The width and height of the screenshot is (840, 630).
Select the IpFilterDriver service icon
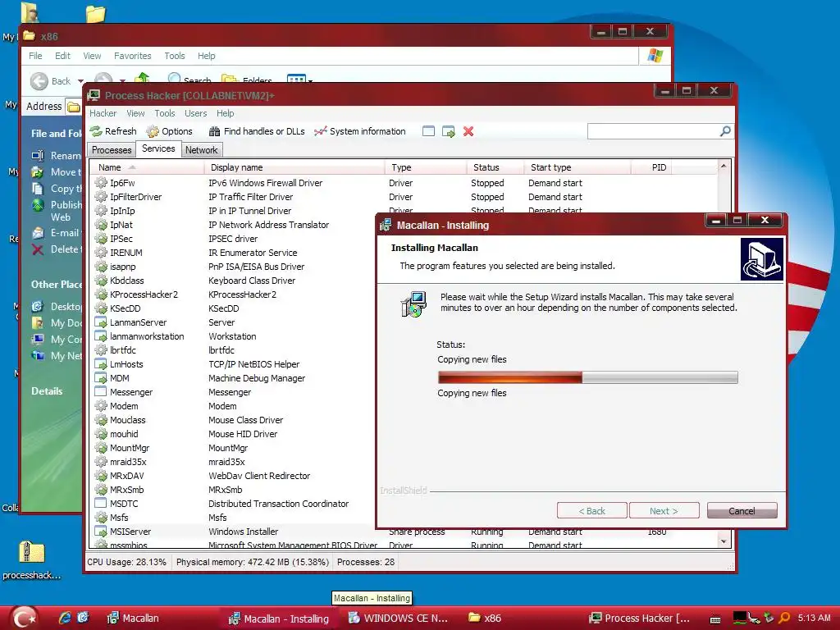101,197
